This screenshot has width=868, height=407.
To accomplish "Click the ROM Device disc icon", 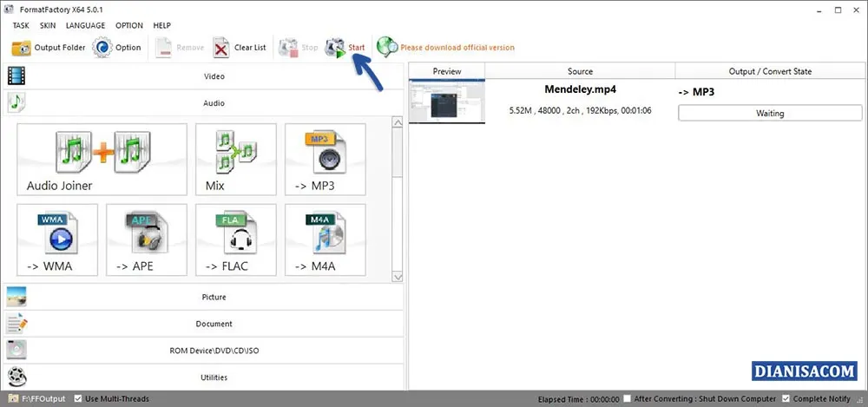I will (x=16, y=350).
